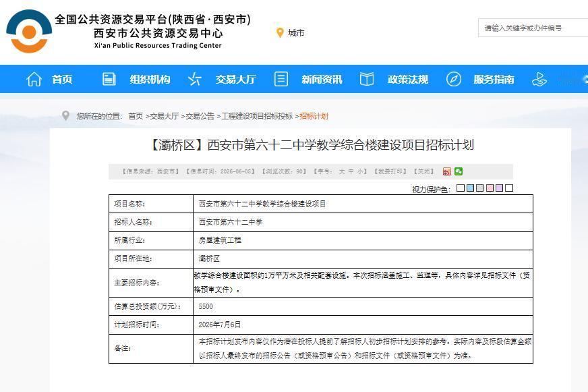Click the 项目名称 label cell

click(151, 204)
